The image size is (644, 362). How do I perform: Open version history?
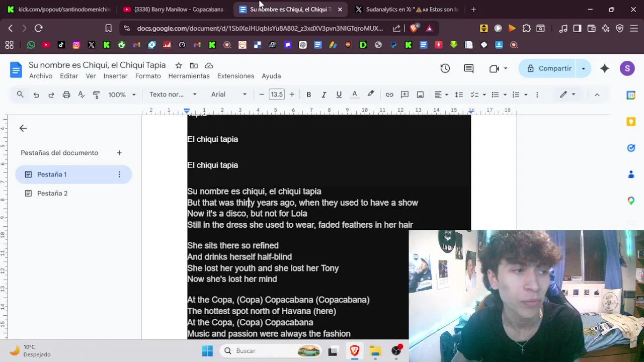(445, 68)
